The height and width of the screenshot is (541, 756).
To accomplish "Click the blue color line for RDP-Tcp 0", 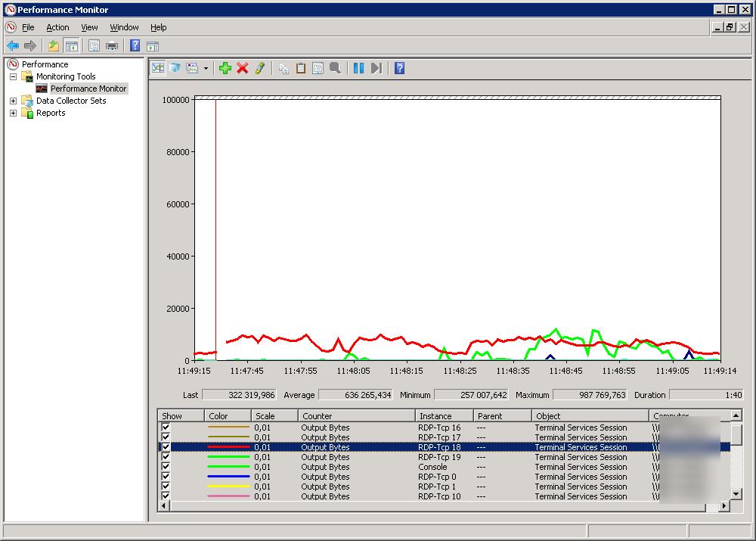I will click(228, 477).
